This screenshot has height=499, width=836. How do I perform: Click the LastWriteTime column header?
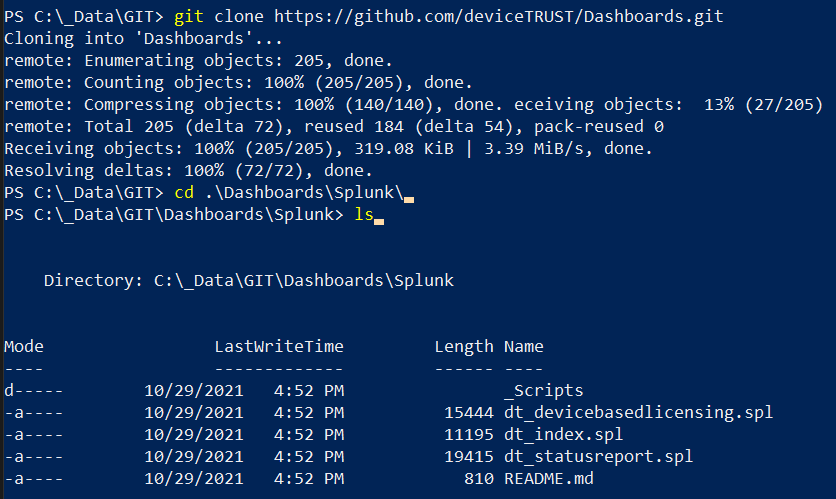pos(279,346)
